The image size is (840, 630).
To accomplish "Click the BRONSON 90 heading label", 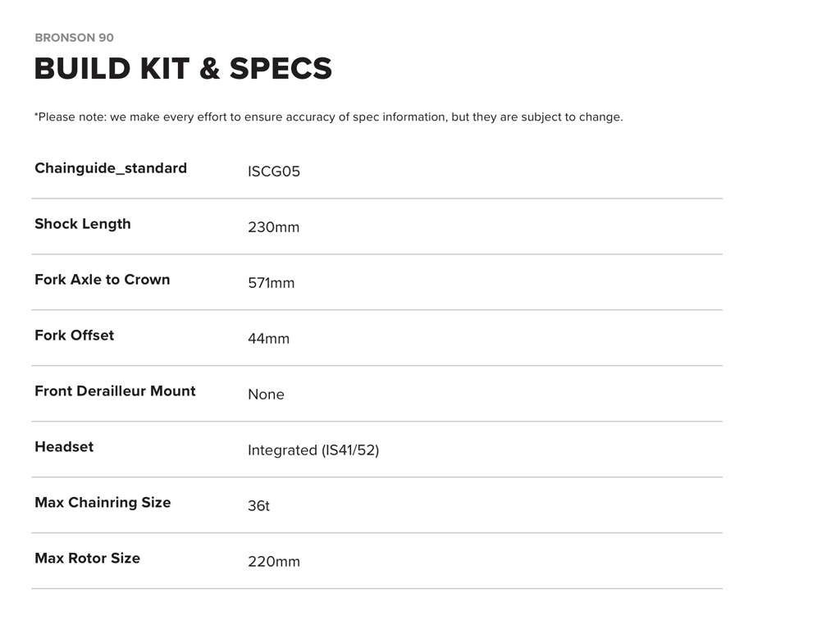I will click(74, 38).
